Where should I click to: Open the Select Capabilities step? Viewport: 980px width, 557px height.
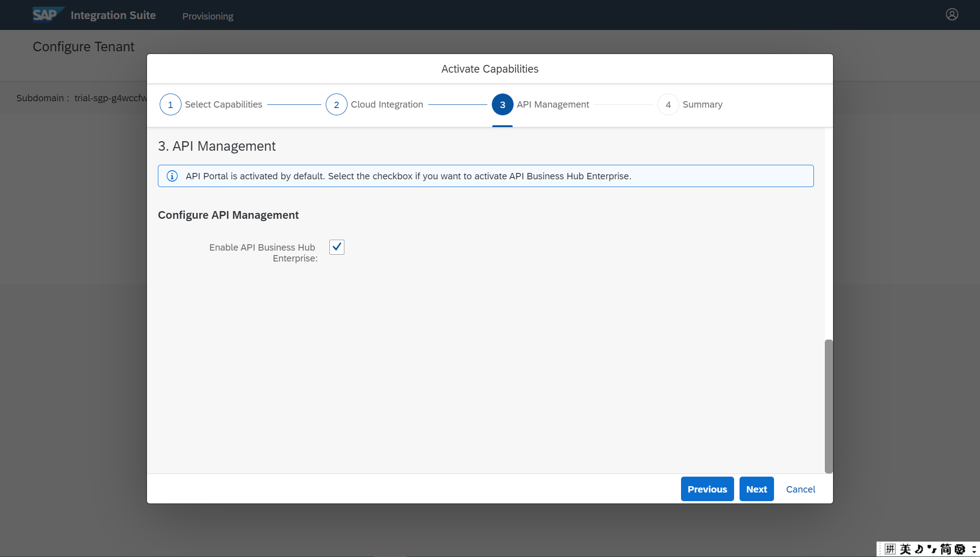coord(224,104)
